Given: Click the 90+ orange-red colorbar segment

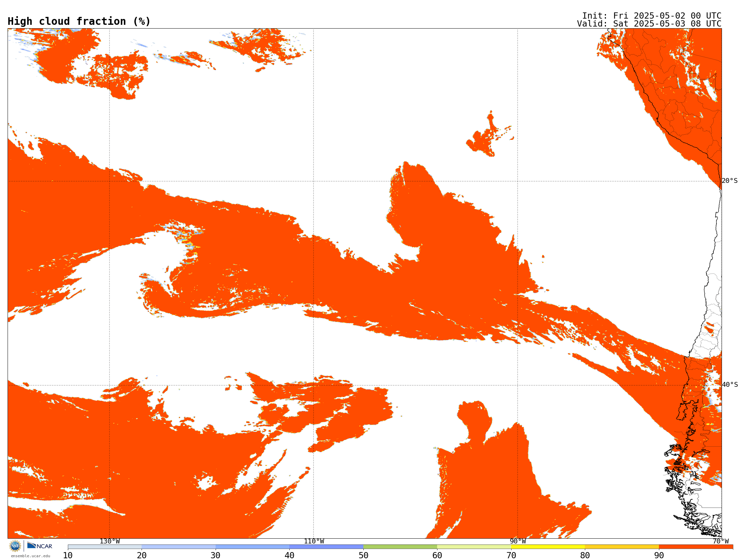Looking at the screenshot, I should (x=696, y=547).
